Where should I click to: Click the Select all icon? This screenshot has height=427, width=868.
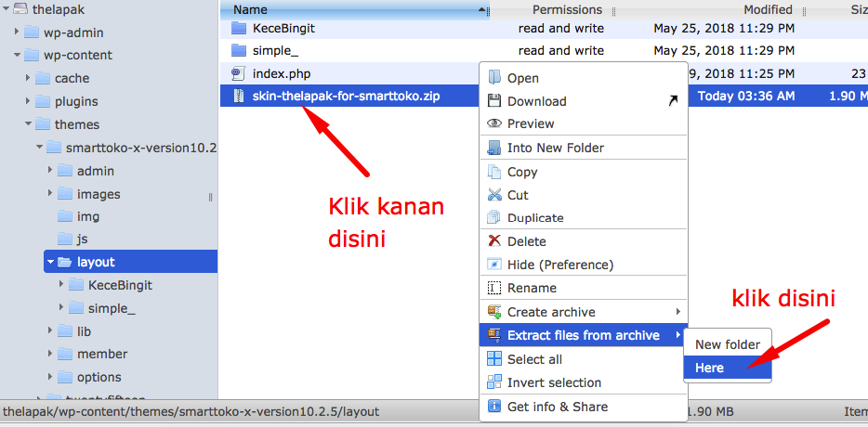pyautogui.click(x=494, y=359)
